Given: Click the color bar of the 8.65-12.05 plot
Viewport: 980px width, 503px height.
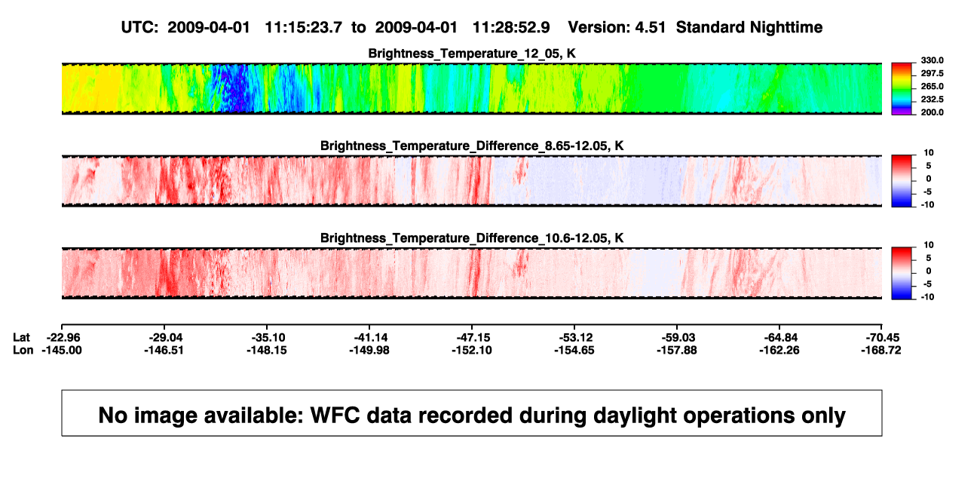Looking at the screenshot, I should (x=902, y=181).
